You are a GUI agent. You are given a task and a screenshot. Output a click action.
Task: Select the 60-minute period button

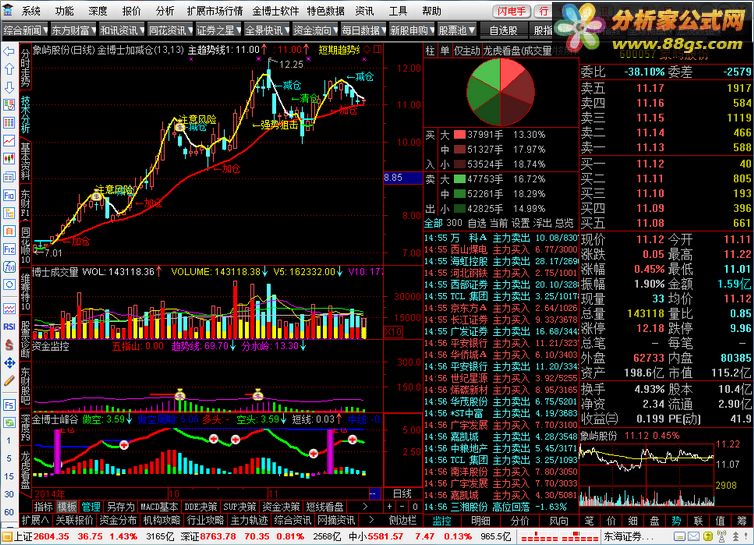[9, 512]
